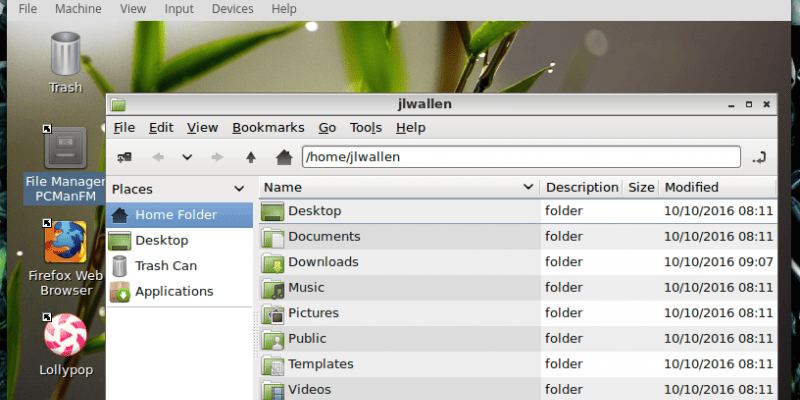This screenshot has height=400, width=800.
Task: Select the Downloads folder icon
Action: 272,262
